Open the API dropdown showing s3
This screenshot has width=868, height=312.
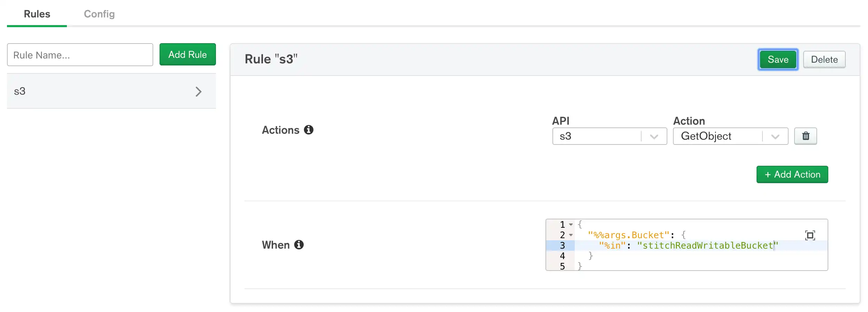tap(603, 136)
